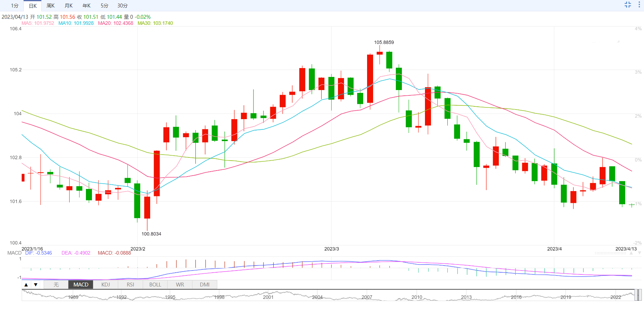Exit fullscreen with the collapse icon
Viewport: 644px width, 312px height.
pos(628,5)
